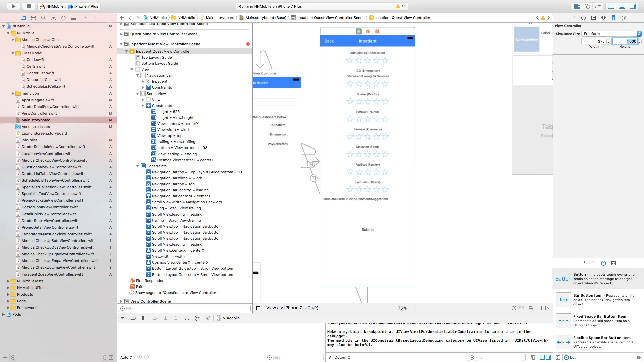Switch to the Assistant editor
The height and width of the screenshot is (362, 644).
tap(587, 6)
